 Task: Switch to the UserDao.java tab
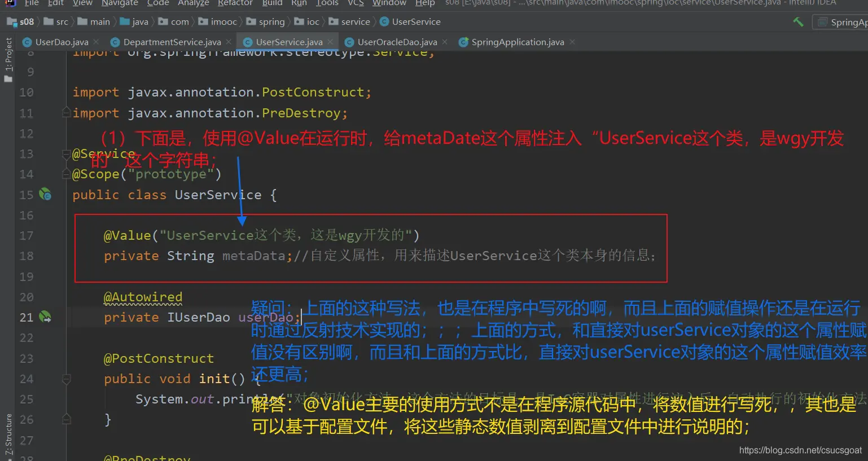click(x=62, y=42)
